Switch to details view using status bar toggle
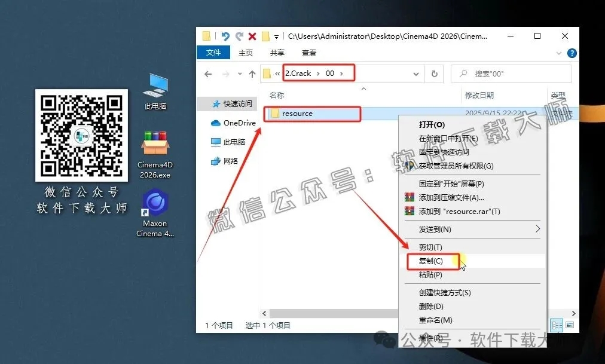 557,325
